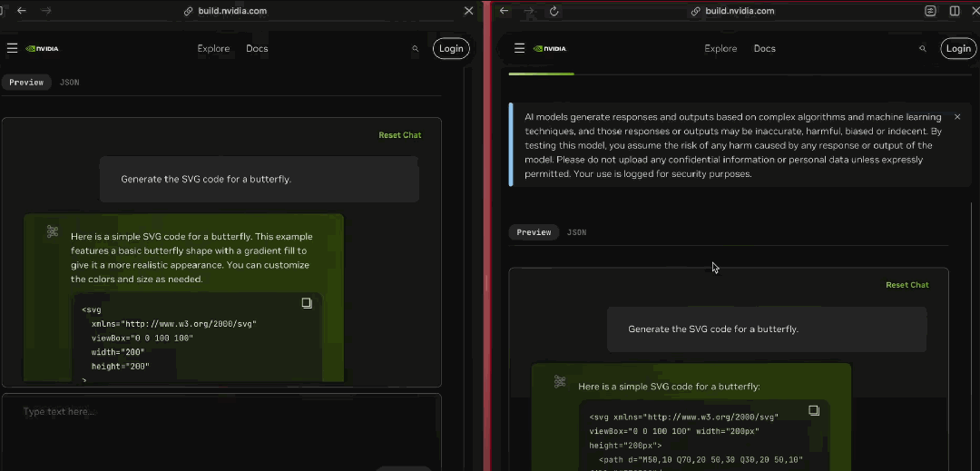Viewport: 980px width, 471px height.
Task: Click 'Here is a simple SVG code for a butterfly:' text
Action: 669,387
